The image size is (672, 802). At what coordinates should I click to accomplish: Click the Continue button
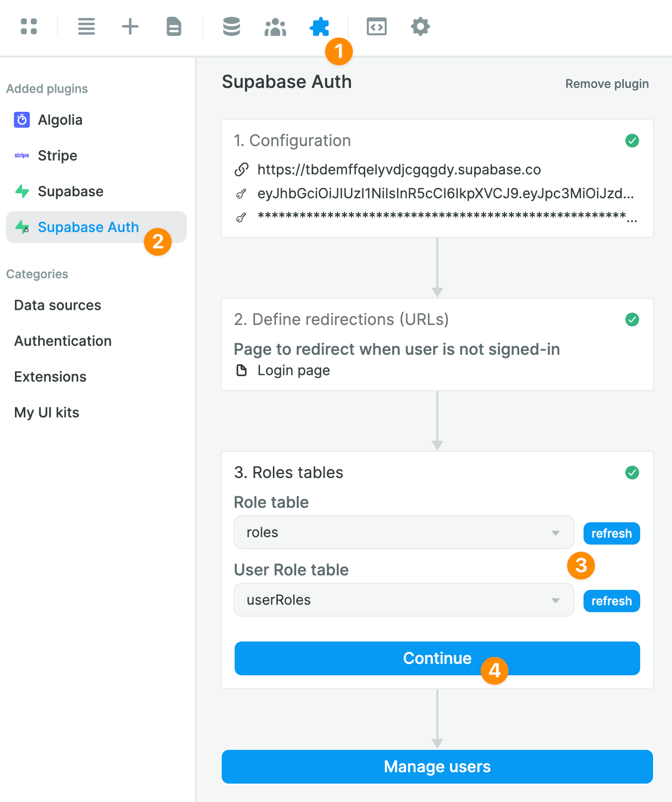(437, 658)
